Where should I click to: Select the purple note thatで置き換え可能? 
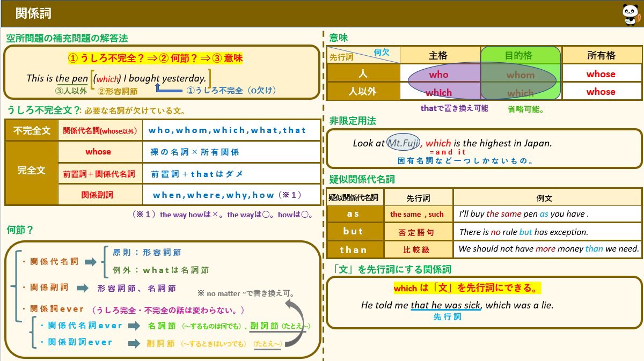coord(454,108)
